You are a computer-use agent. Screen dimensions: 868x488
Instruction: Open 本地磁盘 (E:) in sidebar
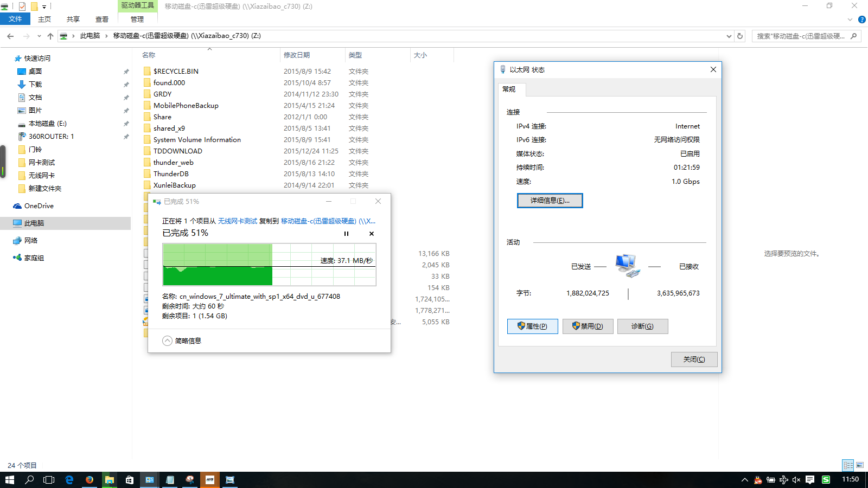48,123
